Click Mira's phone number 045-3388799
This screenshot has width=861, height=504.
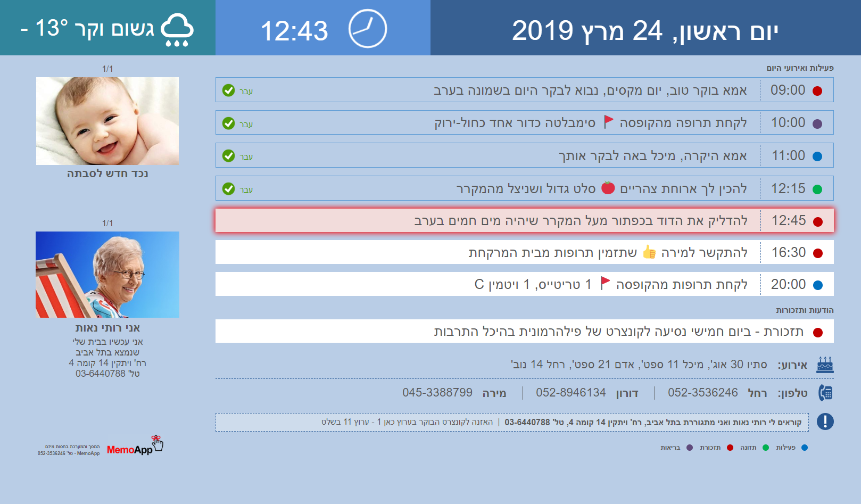pyautogui.click(x=437, y=393)
